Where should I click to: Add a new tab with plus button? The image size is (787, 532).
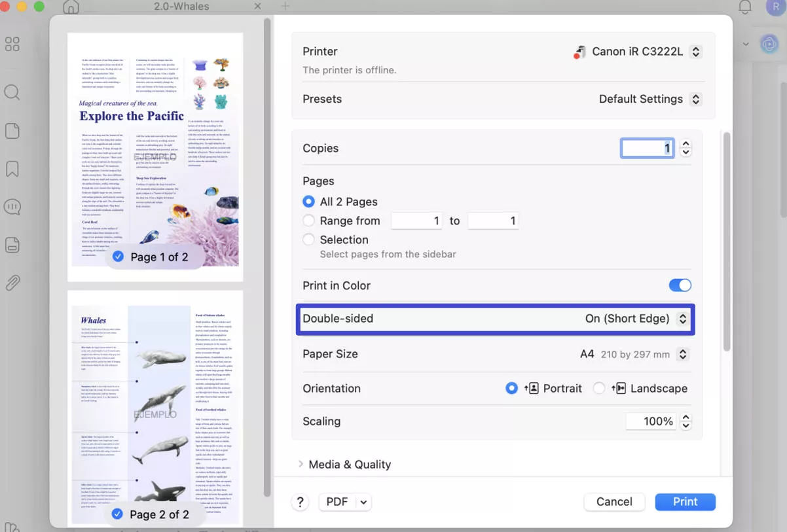coord(285,7)
